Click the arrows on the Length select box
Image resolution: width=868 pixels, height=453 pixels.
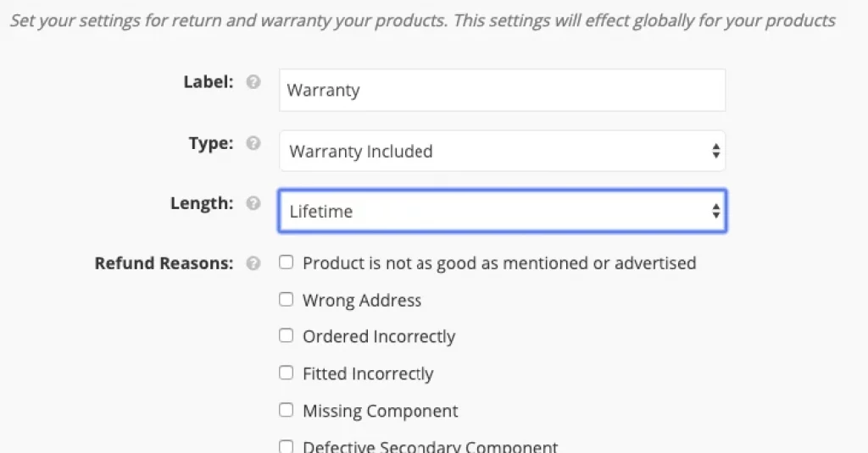(x=715, y=211)
